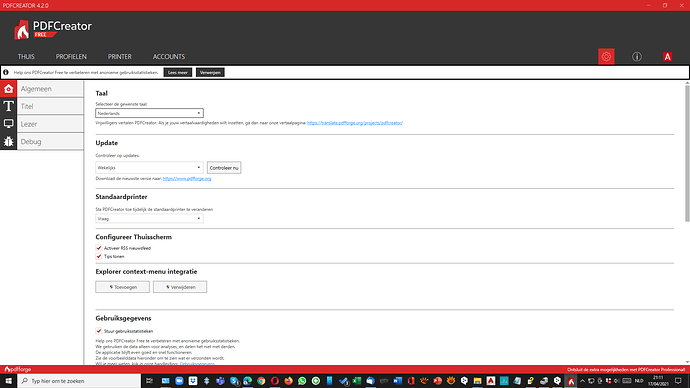Image resolution: width=690 pixels, height=388 pixels.
Task: Open Windows Start menu
Action: [8, 381]
